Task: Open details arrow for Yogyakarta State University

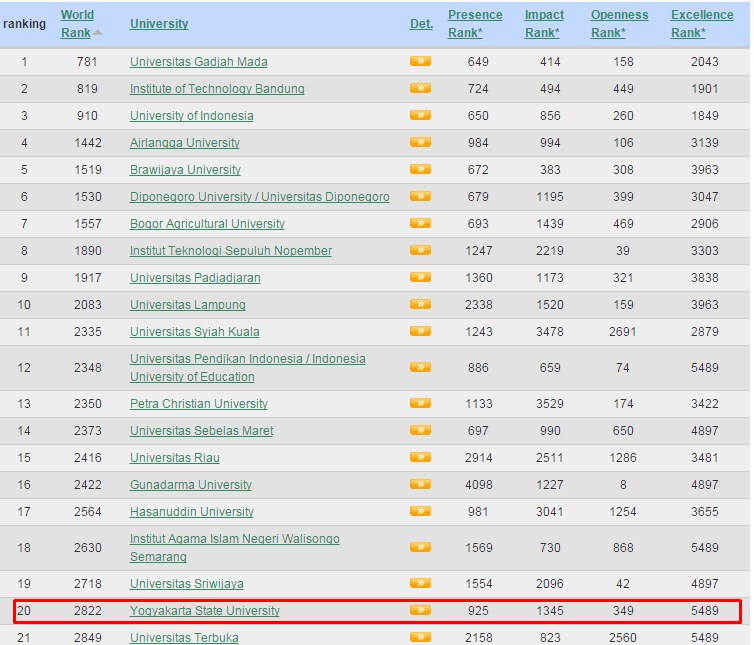Action: tap(420, 610)
